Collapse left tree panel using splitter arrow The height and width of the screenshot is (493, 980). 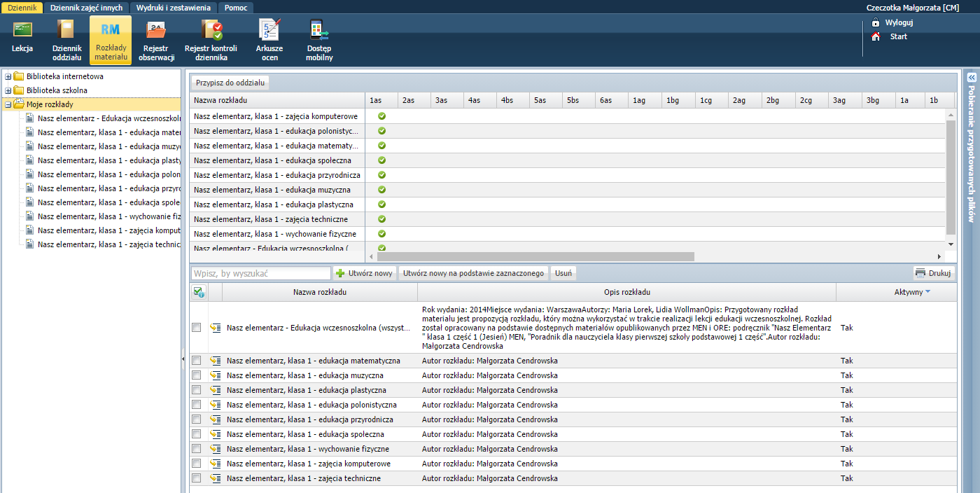click(183, 359)
